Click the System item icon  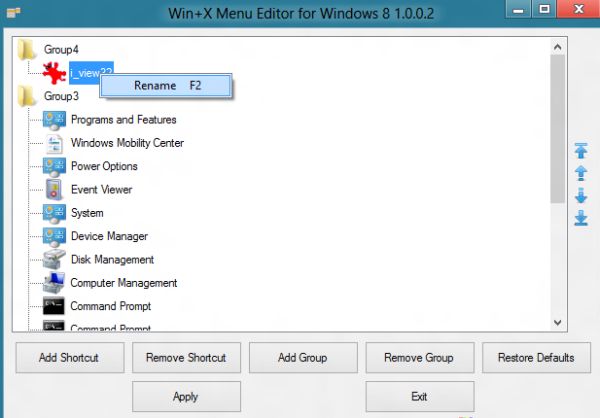(x=54, y=214)
